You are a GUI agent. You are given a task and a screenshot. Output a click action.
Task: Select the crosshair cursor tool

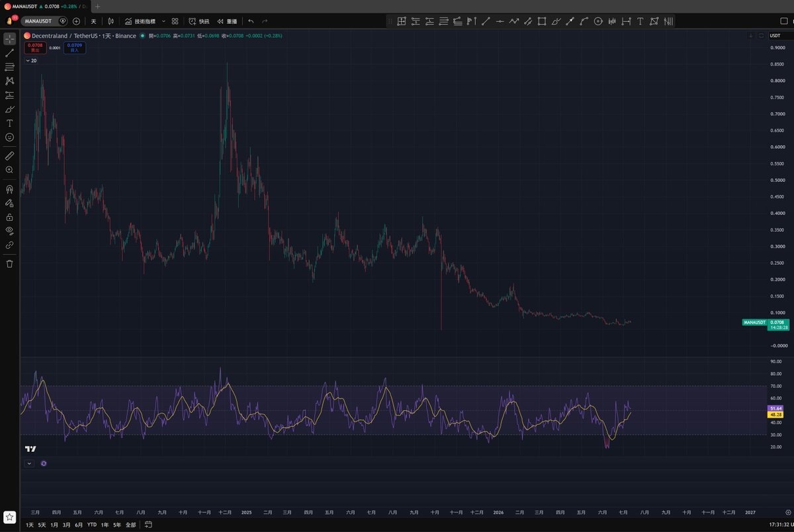click(x=9, y=38)
